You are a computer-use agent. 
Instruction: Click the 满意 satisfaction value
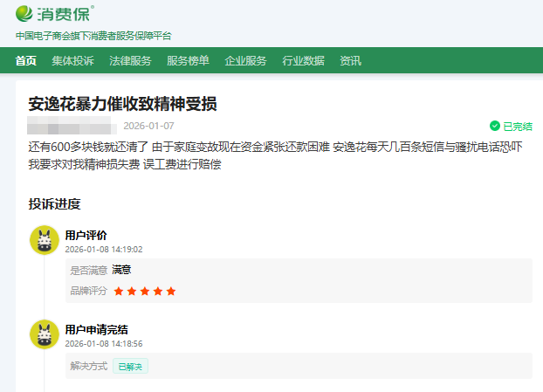coord(121,270)
